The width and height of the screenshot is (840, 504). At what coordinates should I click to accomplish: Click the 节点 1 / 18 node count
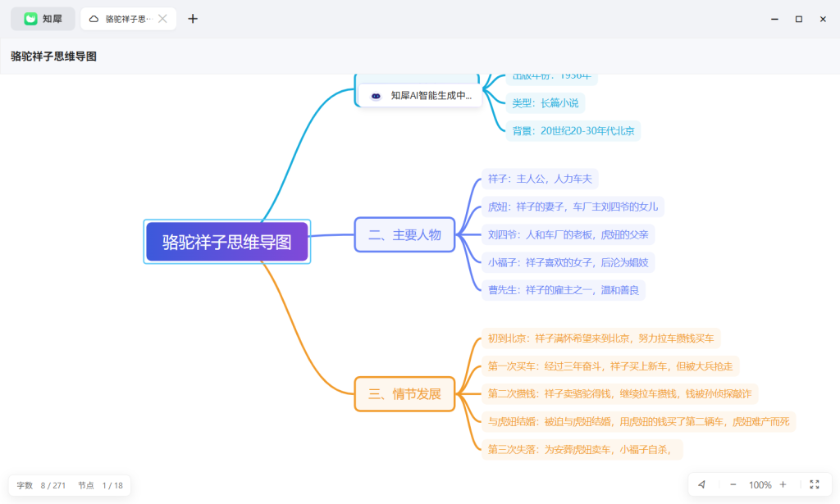pyautogui.click(x=100, y=485)
